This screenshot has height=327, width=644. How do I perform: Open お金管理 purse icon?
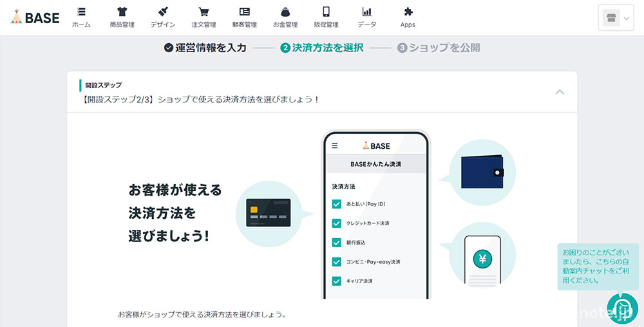click(x=285, y=12)
